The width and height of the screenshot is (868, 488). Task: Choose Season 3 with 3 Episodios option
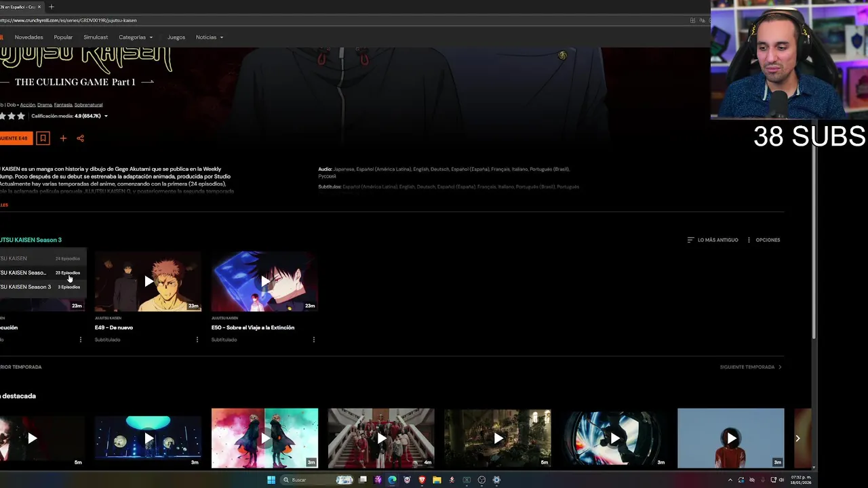42,287
